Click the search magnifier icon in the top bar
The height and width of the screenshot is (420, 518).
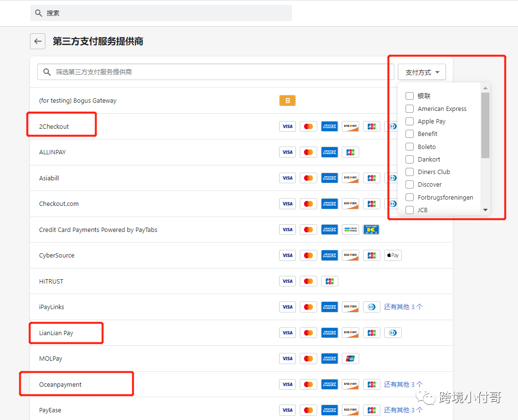coord(38,13)
